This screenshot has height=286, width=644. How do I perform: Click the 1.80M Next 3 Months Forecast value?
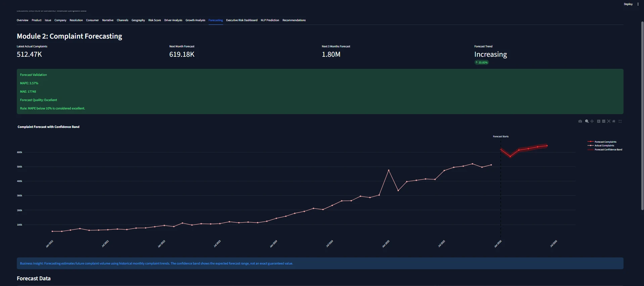tap(331, 54)
